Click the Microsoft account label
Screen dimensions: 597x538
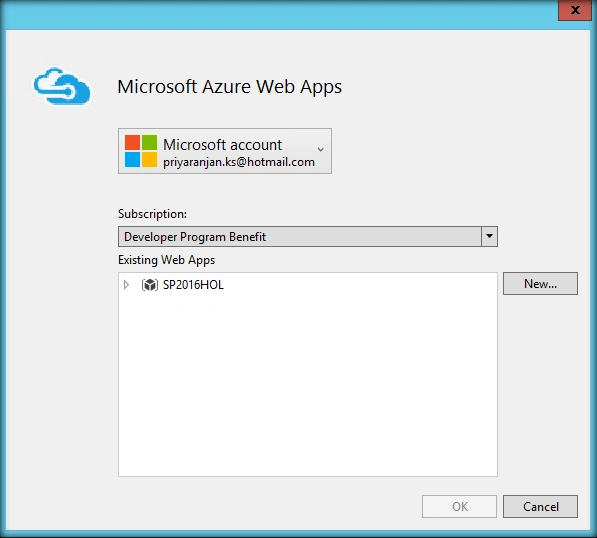click(222, 145)
